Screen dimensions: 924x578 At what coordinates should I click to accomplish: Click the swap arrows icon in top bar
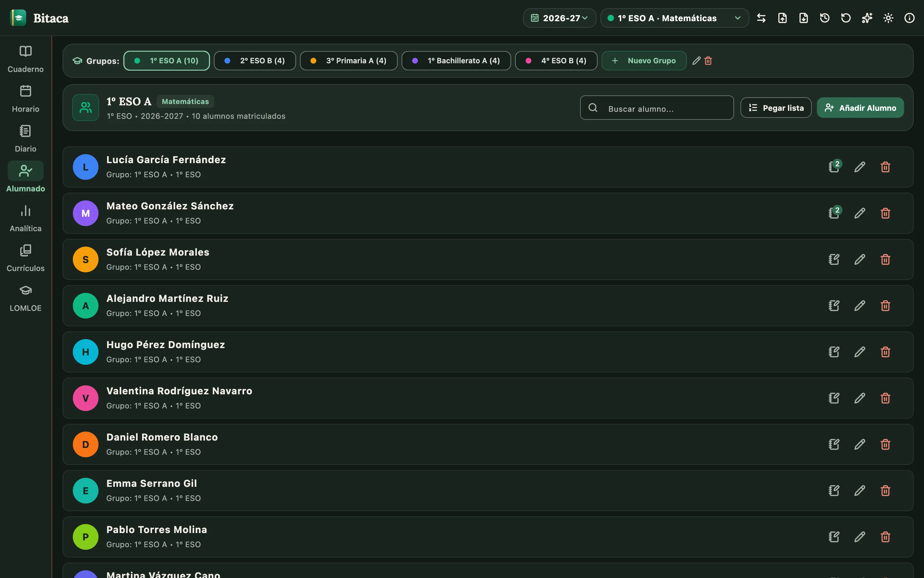[x=761, y=18]
